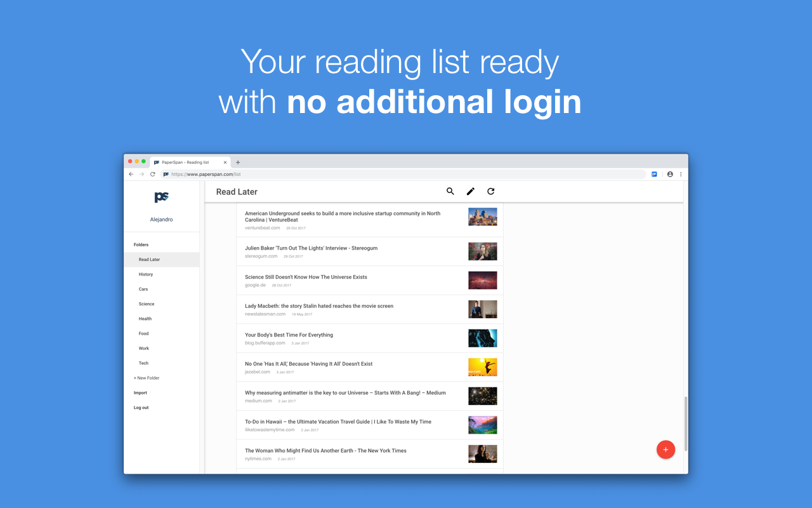Open the browser three-dot menu
The width and height of the screenshot is (812, 508).
(681, 174)
